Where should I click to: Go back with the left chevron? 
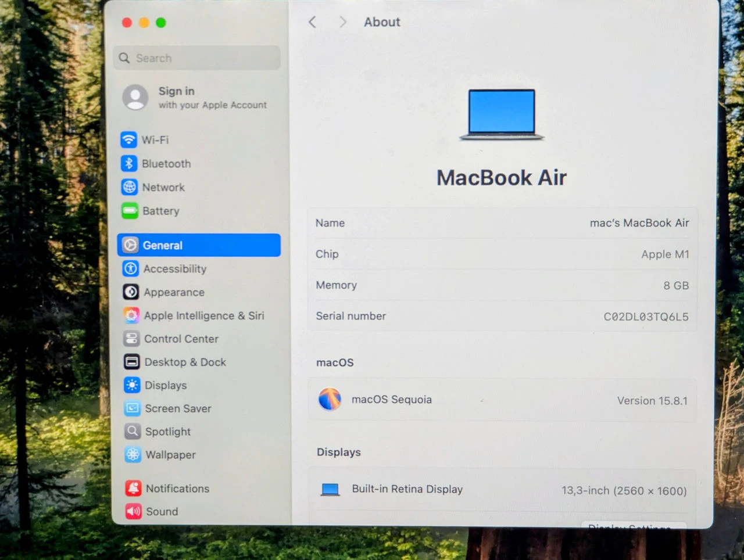coord(312,22)
